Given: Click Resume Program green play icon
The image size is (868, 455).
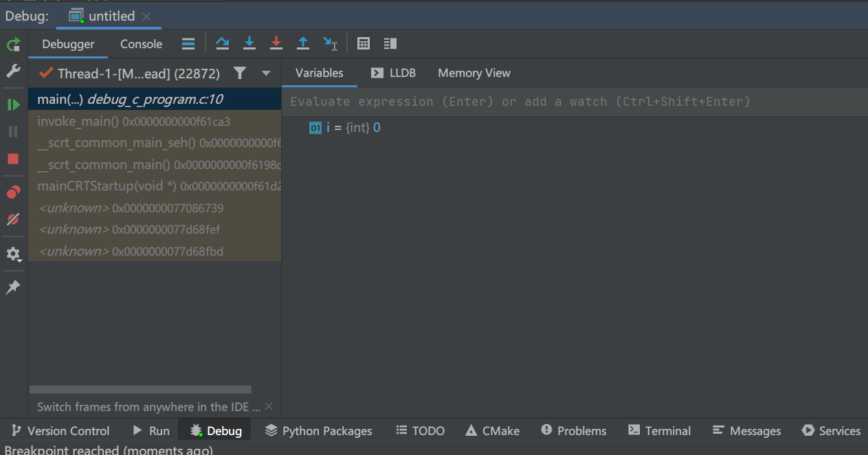Looking at the screenshot, I should 13,104.
